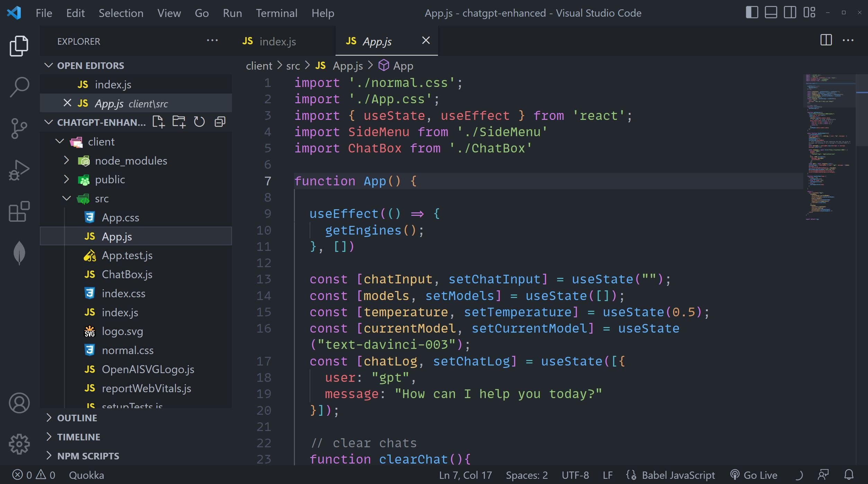Screen dimensions: 868x484
Task: Toggle the primary side bar layout
Action: [x=752, y=13]
